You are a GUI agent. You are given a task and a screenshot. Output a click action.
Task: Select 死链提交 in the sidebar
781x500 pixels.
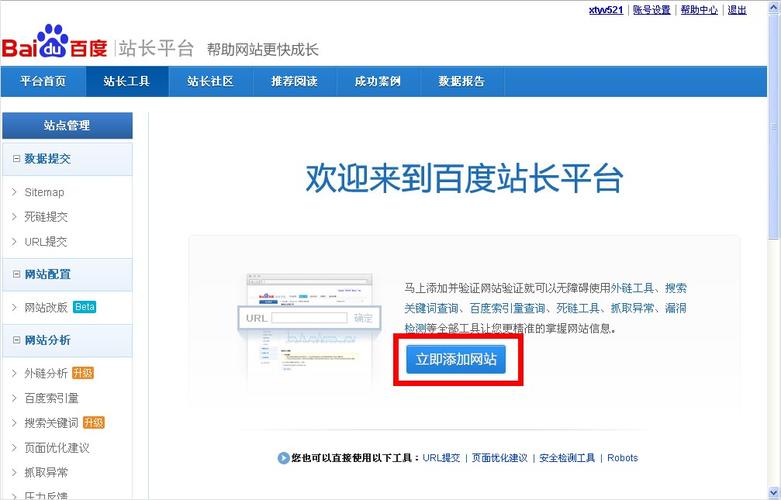[x=46, y=217]
